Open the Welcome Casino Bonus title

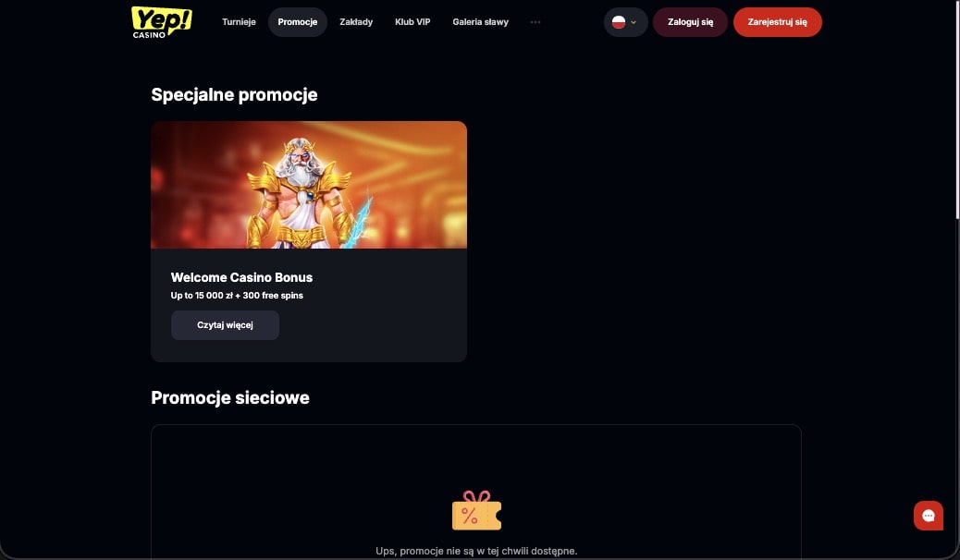coord(241,277)
